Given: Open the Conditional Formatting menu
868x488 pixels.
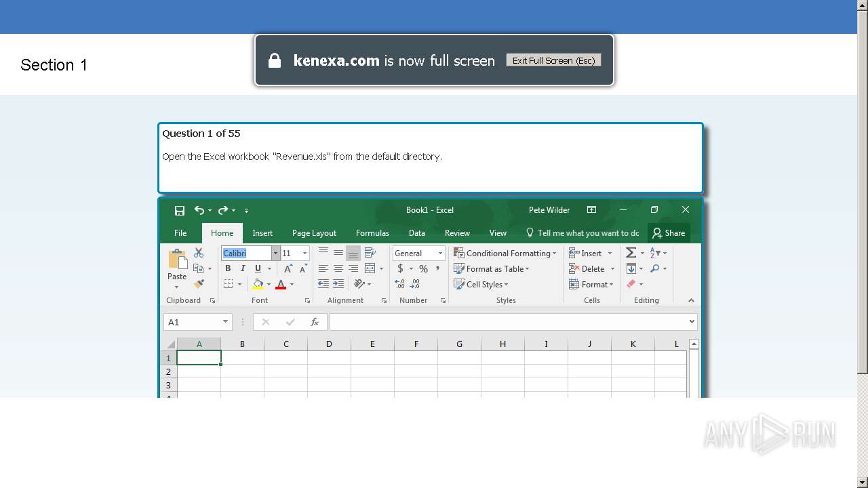Looking at the screenshot, I should tap(505, 253).
